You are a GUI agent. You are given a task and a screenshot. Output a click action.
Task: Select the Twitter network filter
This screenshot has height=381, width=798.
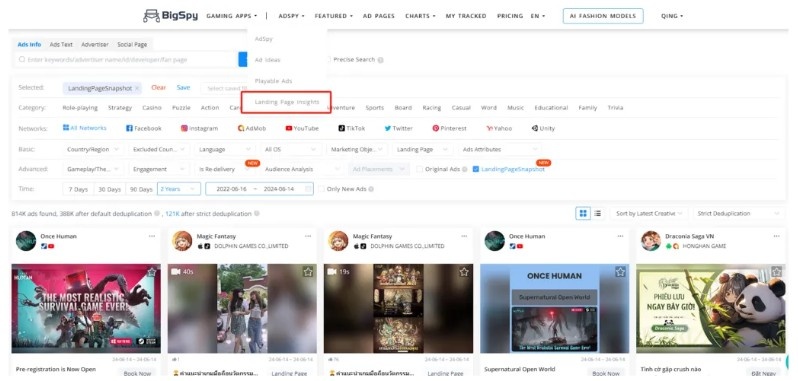coord(398,128)
